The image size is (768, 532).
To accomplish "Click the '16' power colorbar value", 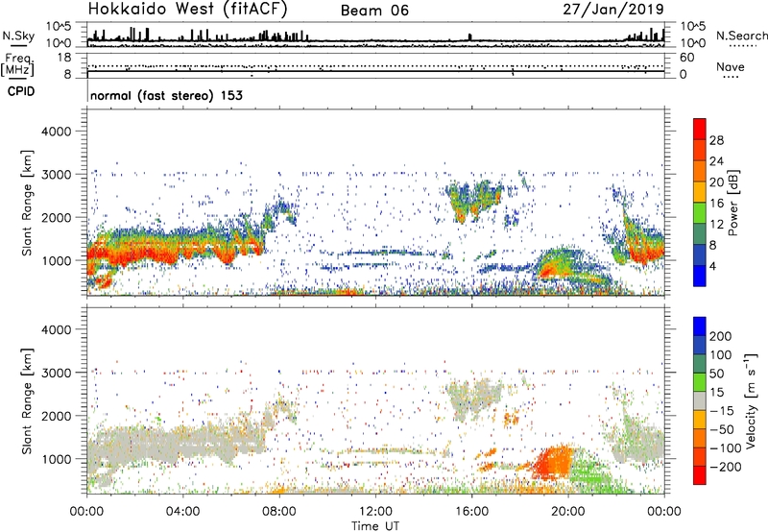I will pos(716,204).
